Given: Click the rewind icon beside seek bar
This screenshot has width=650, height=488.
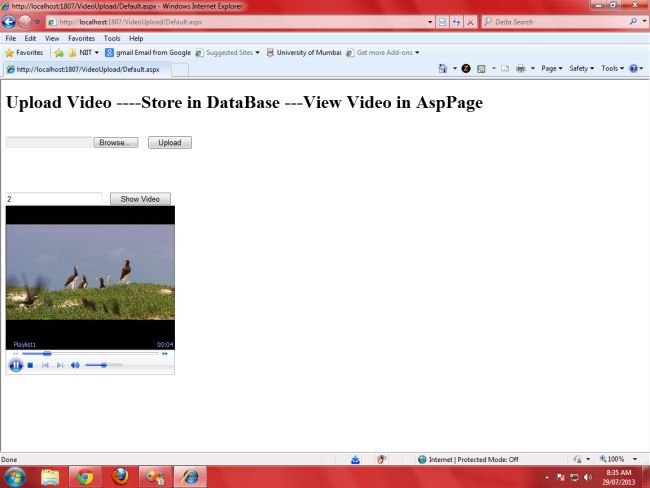Looking at the screenshot, I should coord(15,354).
